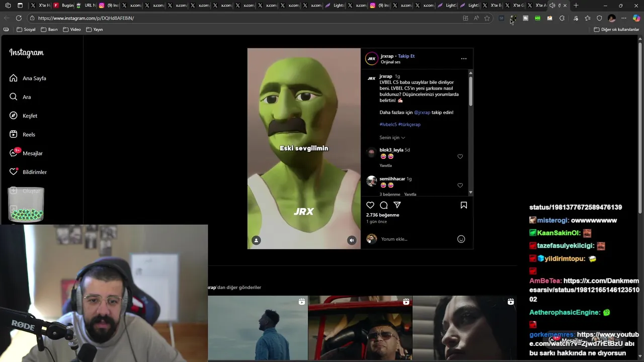Viewport: 644px width, 362px height.
Task: Open Instagram Ana Sayfa home icon
Action: click(x=14, y=78)
